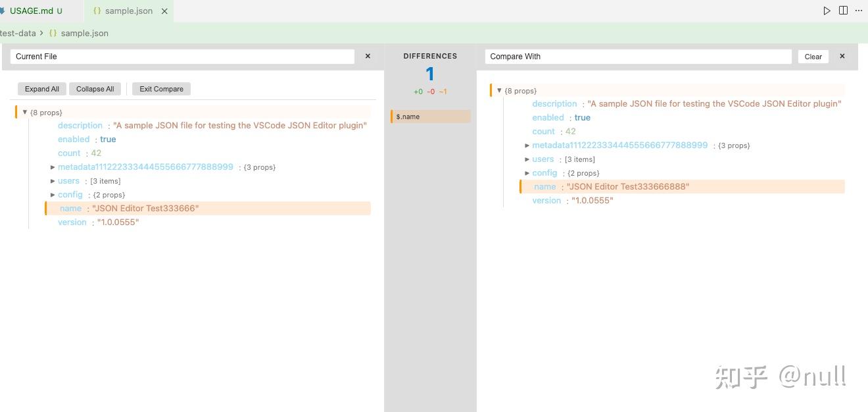The height and width of the screenshot is (412, 868).
Task: Open the More Actions ellipsis menu
Action: 859,11
